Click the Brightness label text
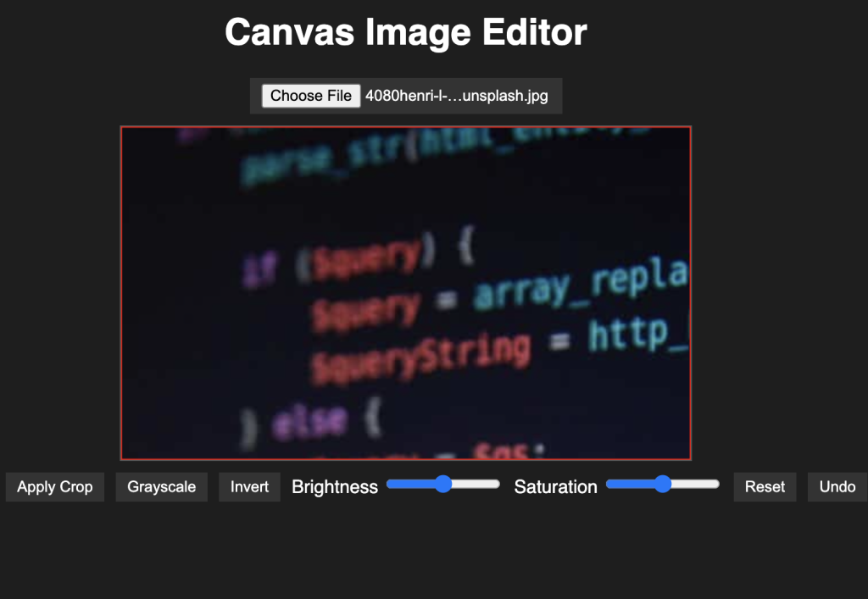The height and width of the screenshot is (599, 868). (x=334, y=486)
